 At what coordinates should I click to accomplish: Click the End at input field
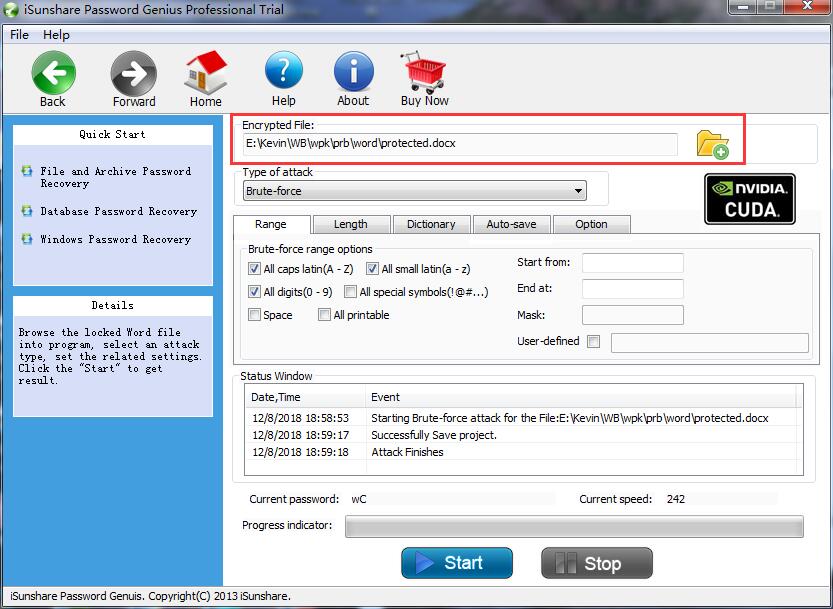[633, 289]
